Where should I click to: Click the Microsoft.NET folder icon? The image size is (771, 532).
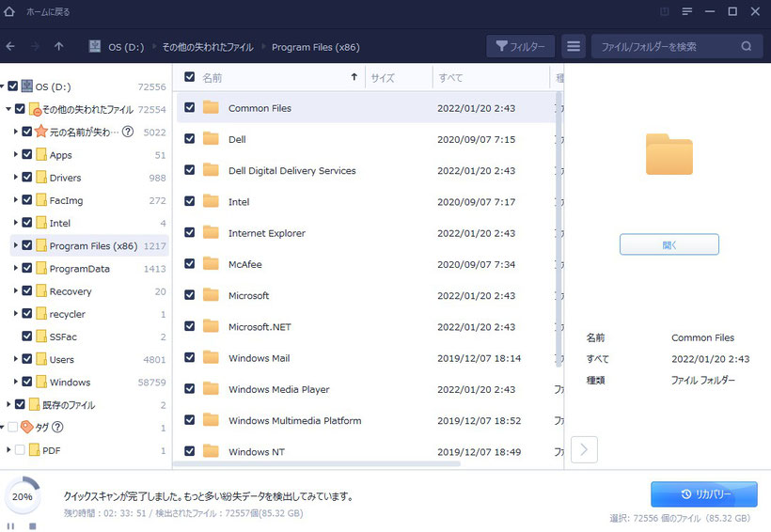(x=211, y=326)
